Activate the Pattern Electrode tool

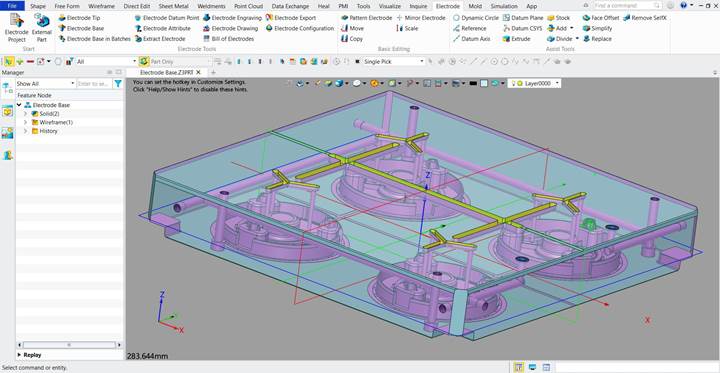pyautogui.click(x=366, y=17)
